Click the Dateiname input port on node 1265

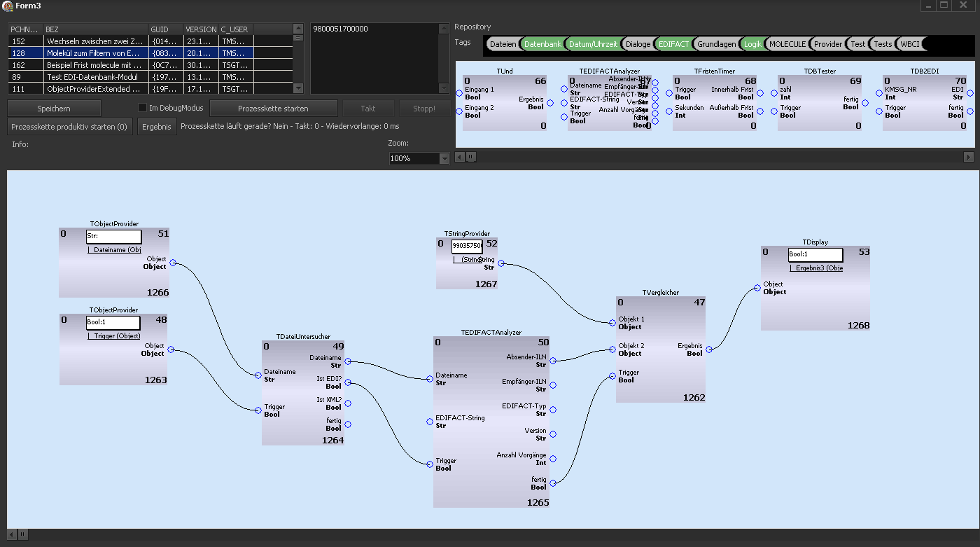click(x=430, y=379)
